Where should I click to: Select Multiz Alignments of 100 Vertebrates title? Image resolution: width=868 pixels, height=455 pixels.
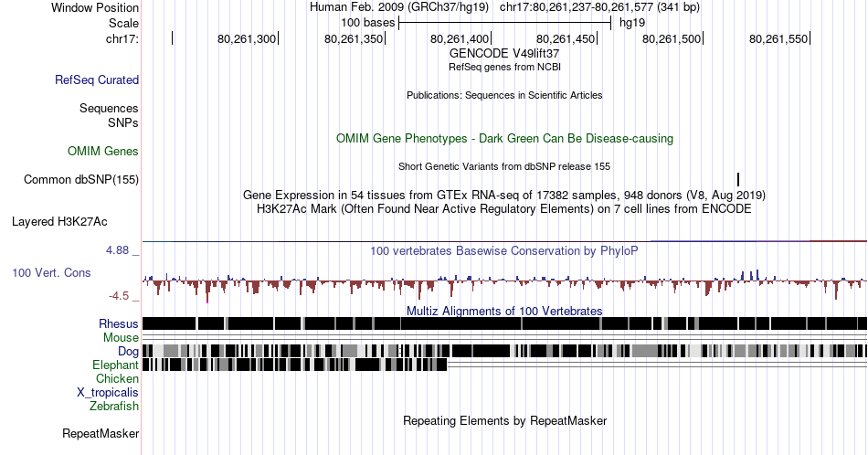click(504, 311)
